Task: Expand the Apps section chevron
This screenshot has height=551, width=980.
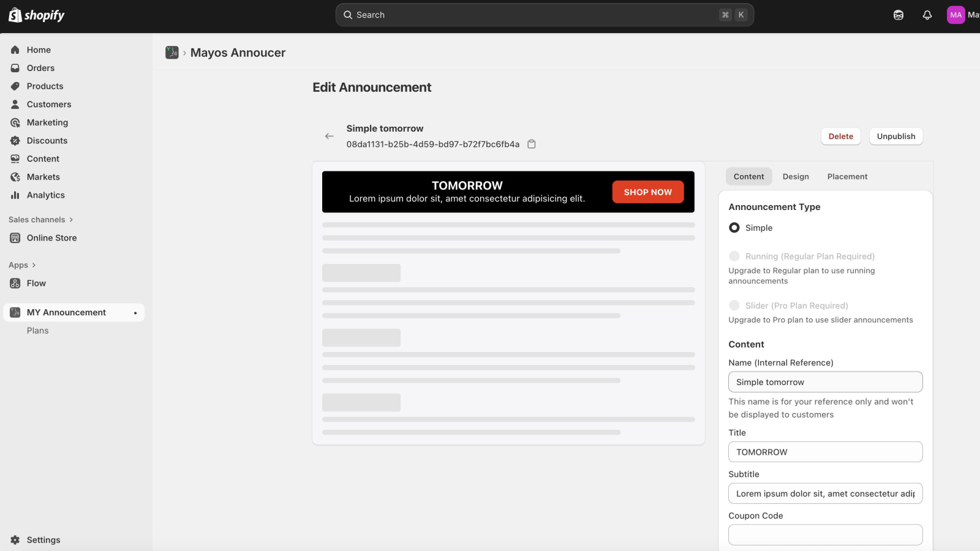Action: (34, 265)
